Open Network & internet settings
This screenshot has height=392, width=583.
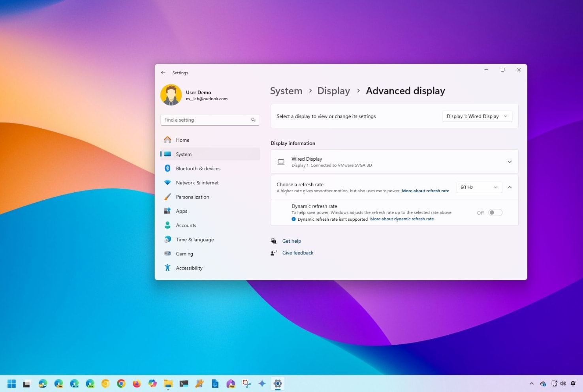click(x=197, y=182)
